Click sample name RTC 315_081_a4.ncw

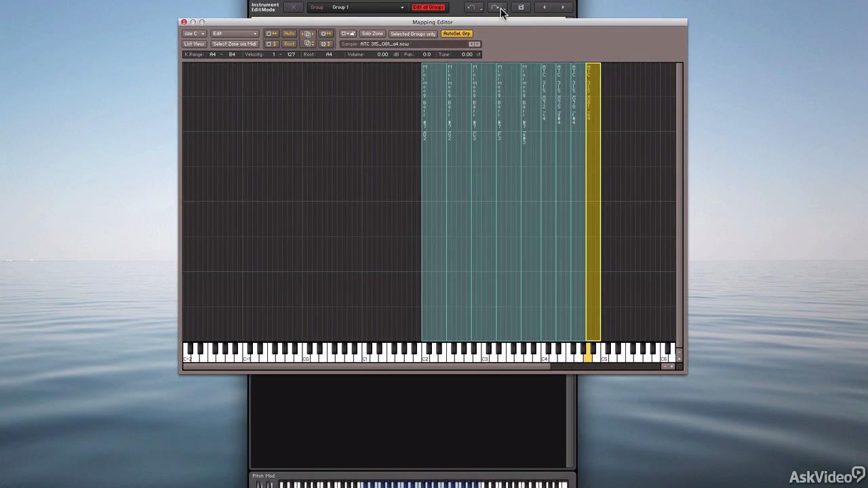pyautogui.click(x=384, y=44)
